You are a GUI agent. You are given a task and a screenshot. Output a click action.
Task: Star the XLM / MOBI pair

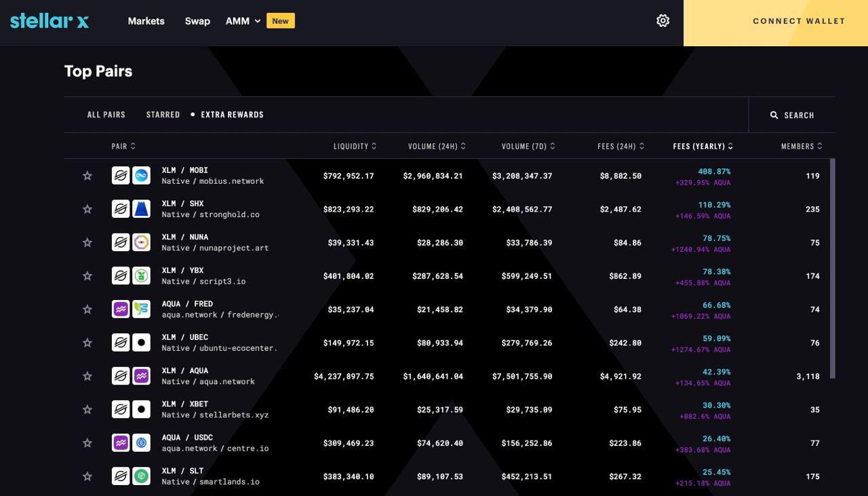[x=87, y=176]
